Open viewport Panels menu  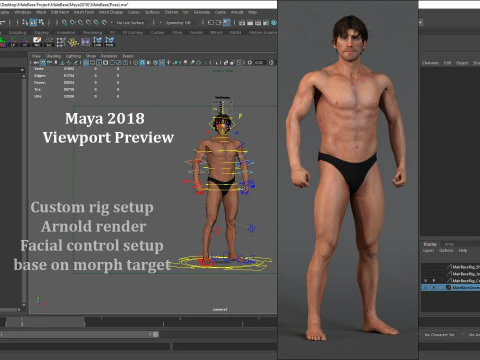pos(128,56)
